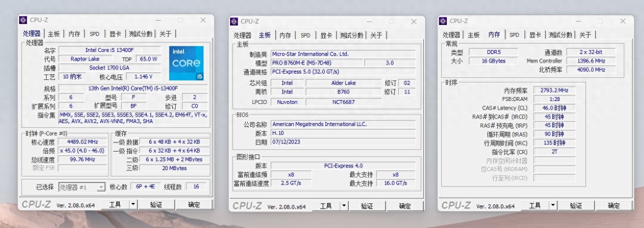Minimize the left CPU-Z window

158,20
